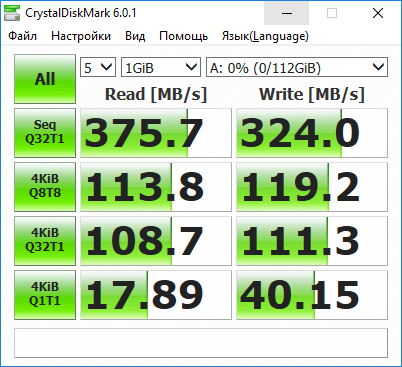Open the test count dropdown showing 5

point(98,67)
